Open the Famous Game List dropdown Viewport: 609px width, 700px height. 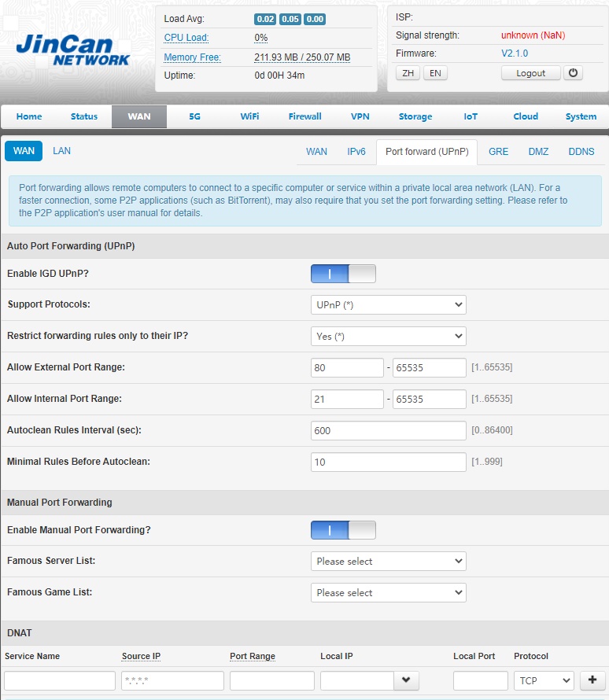(x=388, y=593)
